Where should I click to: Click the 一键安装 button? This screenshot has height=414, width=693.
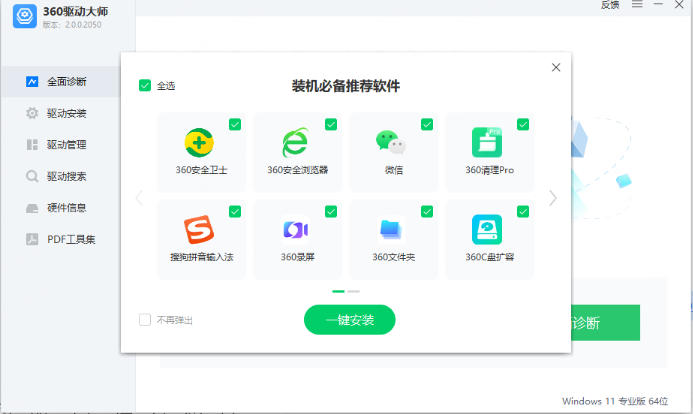[x=350, y=319]
